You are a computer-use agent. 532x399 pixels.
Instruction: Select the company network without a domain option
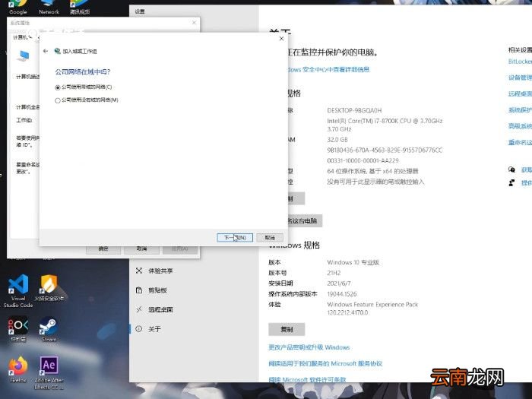point(57,100)
